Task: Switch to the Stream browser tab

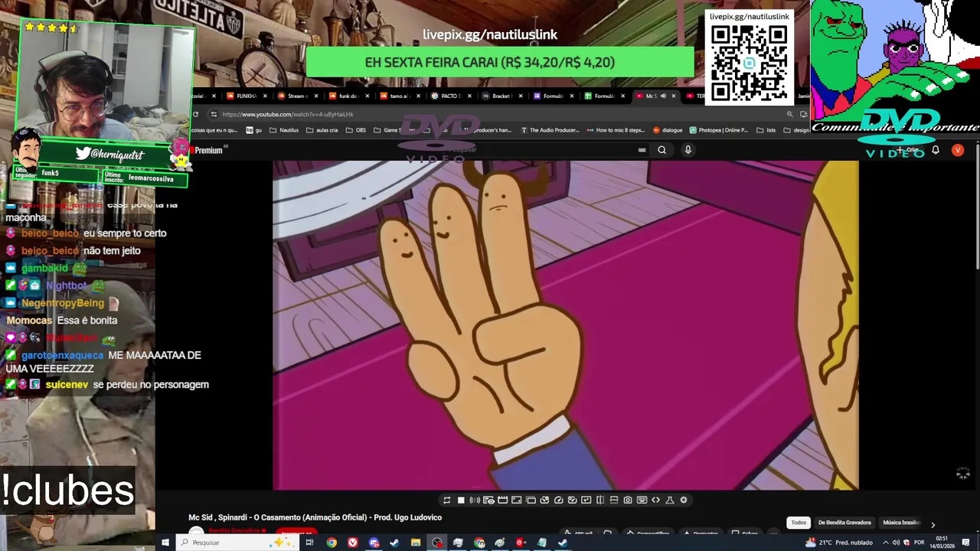Action: pyautogui.click(x=296, y=96)
